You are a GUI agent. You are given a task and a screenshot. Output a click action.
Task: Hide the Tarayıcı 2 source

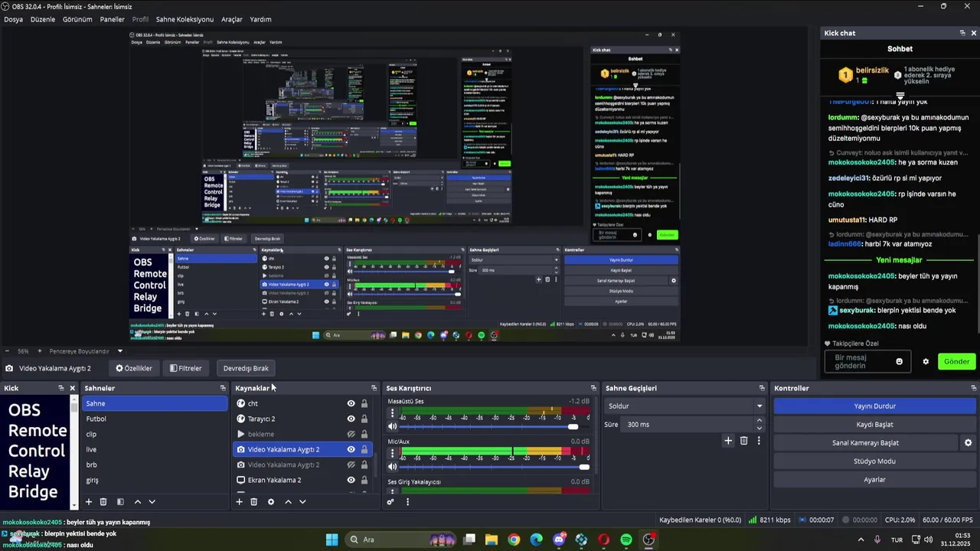(351, 419)
